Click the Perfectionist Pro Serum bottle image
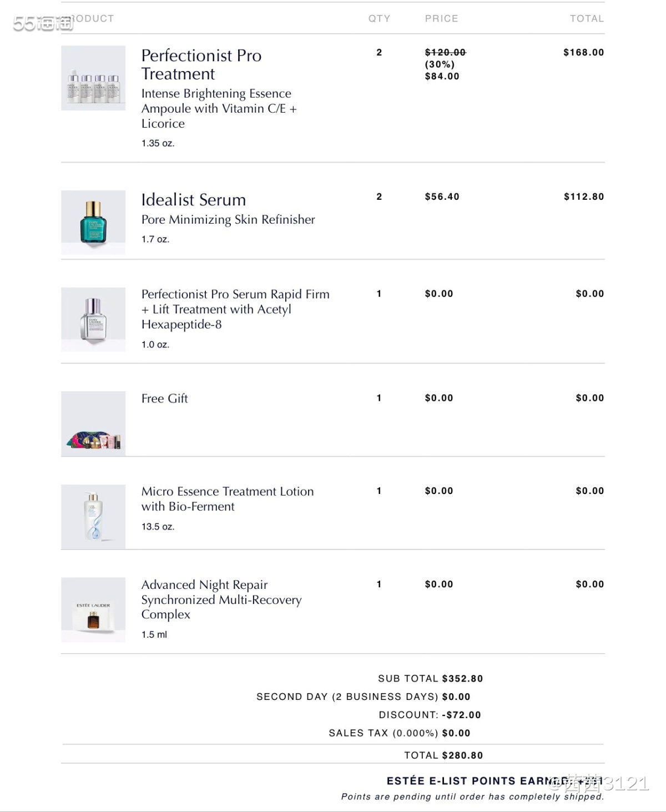This screenshot has width=666, height=812. pyautogui.click(x=93, y=320)
